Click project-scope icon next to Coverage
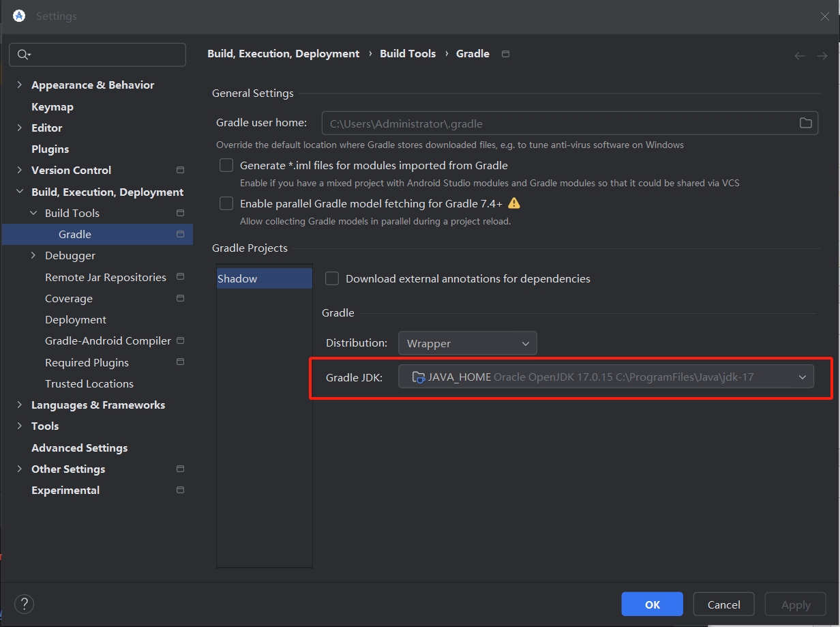This screenshot has height=627, width=840. pyautogui.click(x=180, y=298)
